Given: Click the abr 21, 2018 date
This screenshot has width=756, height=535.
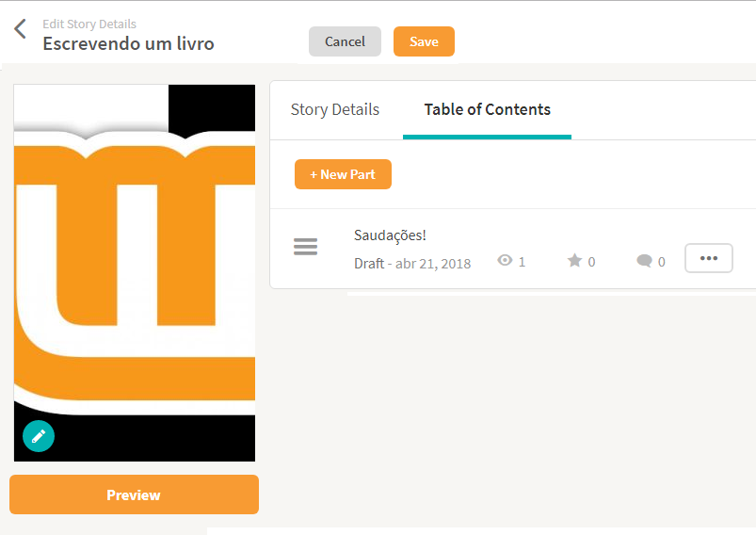Looking at the screenshot, I should pos(433,263).
